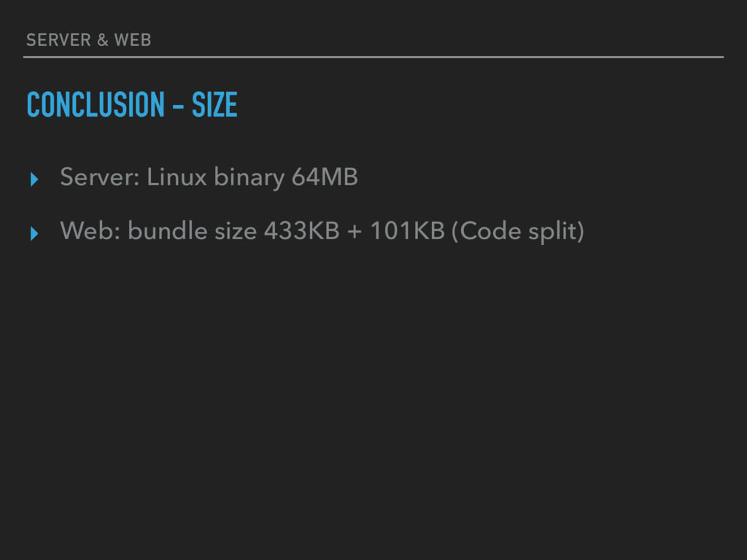Viewport: 747px width, 560px height.
Task: Select the 'SERVER & WEB' section header
Action: click(x=88, y=40)
